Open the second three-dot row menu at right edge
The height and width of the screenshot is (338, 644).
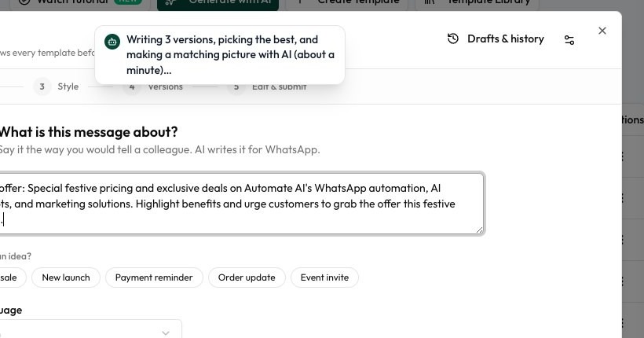(623, 198)
